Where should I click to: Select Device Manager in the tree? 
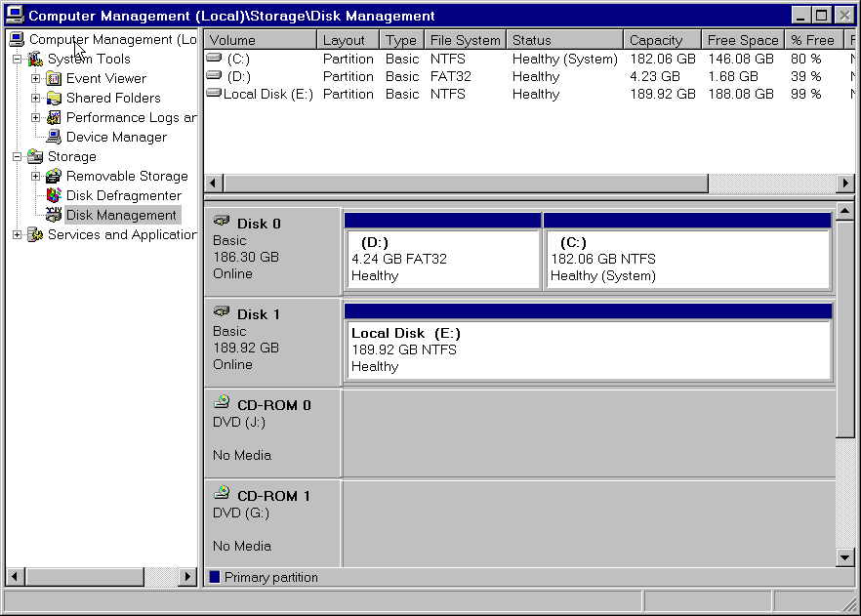116,138
